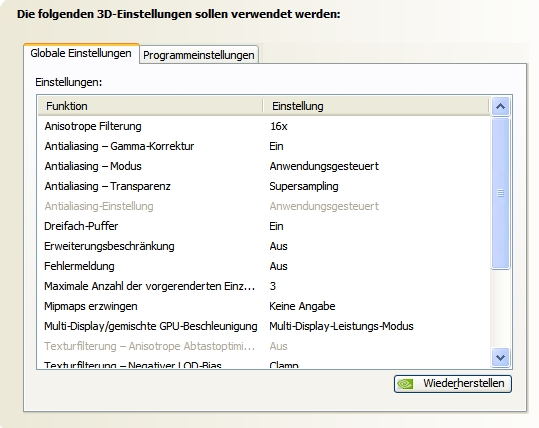Select the Anisotrope Filterung row

tap(264, 126)
